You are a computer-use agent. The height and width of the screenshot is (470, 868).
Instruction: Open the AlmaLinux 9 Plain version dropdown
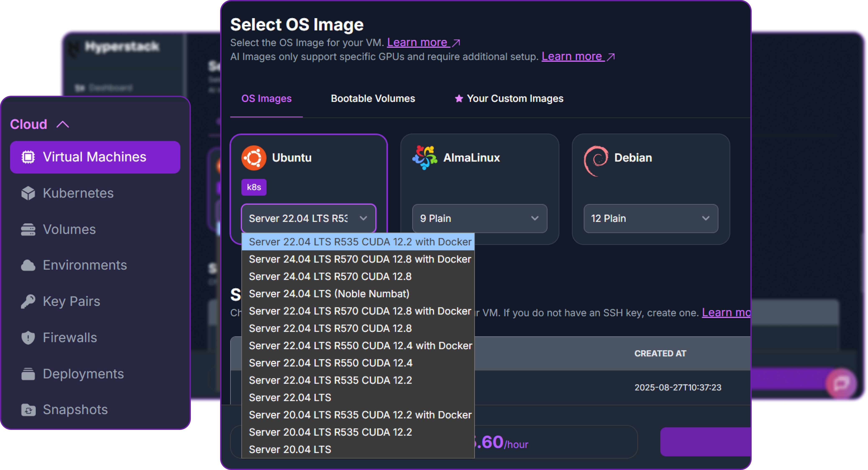point(480,218)
